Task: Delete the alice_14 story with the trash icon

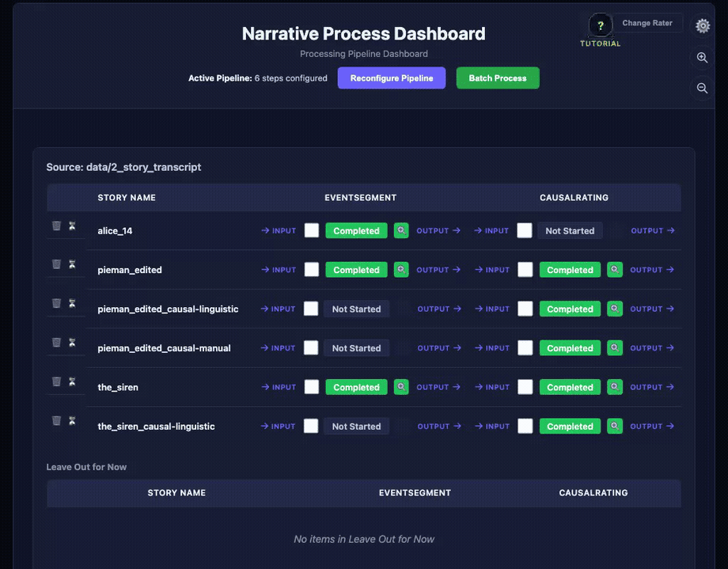Action: click(x=56, y=226)
